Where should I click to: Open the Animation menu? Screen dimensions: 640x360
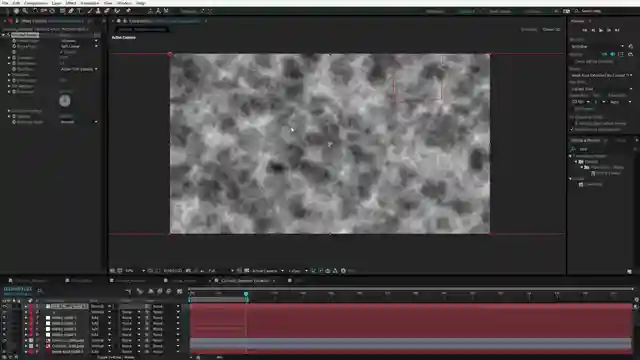tap(90, 3)
